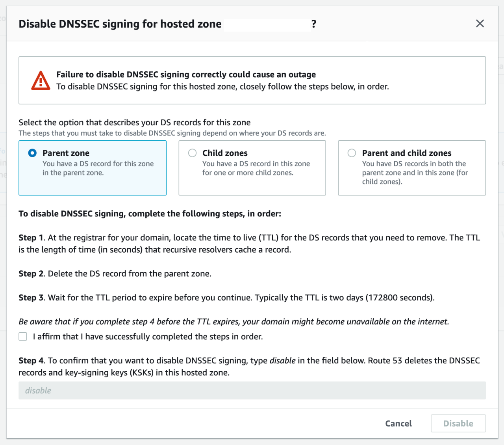Tick the affirm steps completed checkbox
The image size is (504, 445).
(x=23, y=337)
